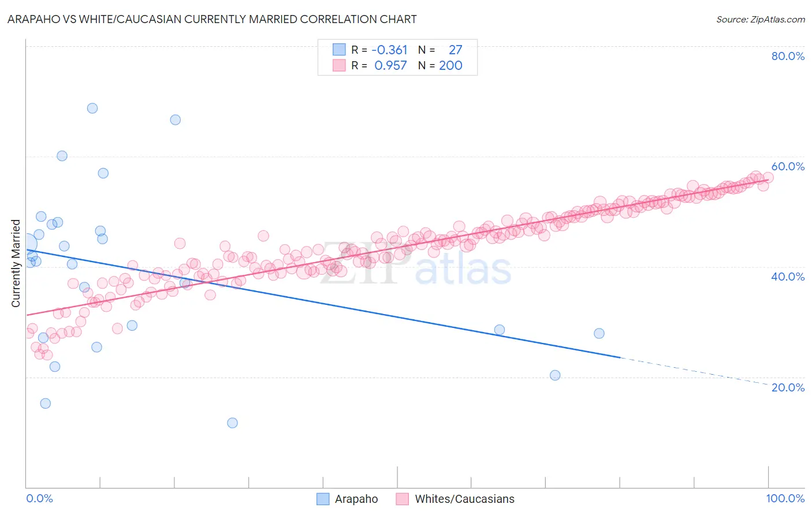Click the Arapaho point at far right near 28%
The image size is (812, 515).
coord(599,333)
